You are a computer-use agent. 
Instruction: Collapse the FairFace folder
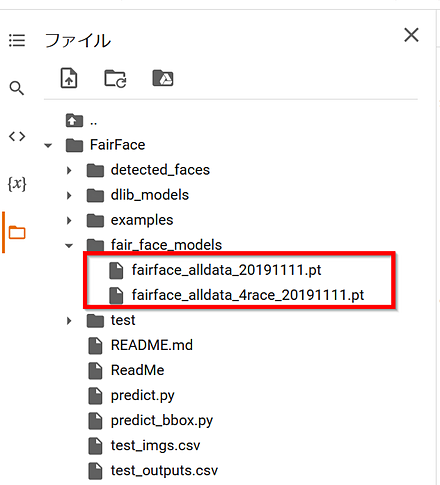click(48, 145)
